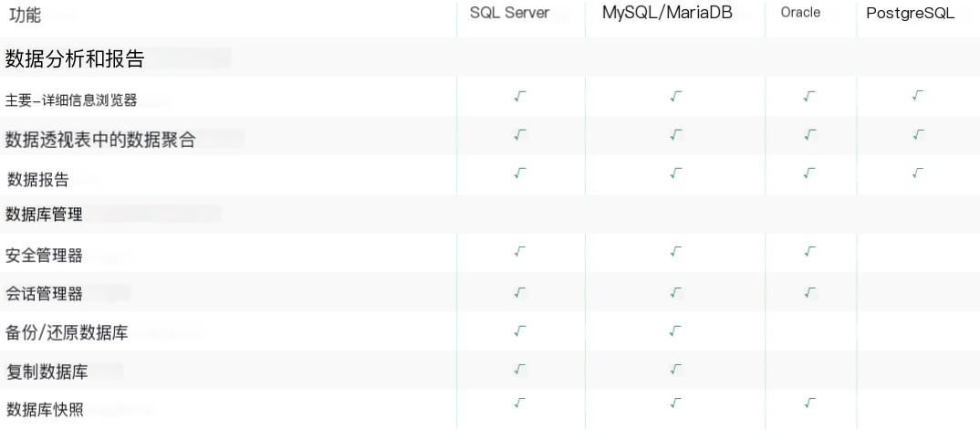Click Oracle checkmark for 数据透视表中的数据聚合
Image resolution: width=980 pixels, height=440 pixels.
point(810,134)
